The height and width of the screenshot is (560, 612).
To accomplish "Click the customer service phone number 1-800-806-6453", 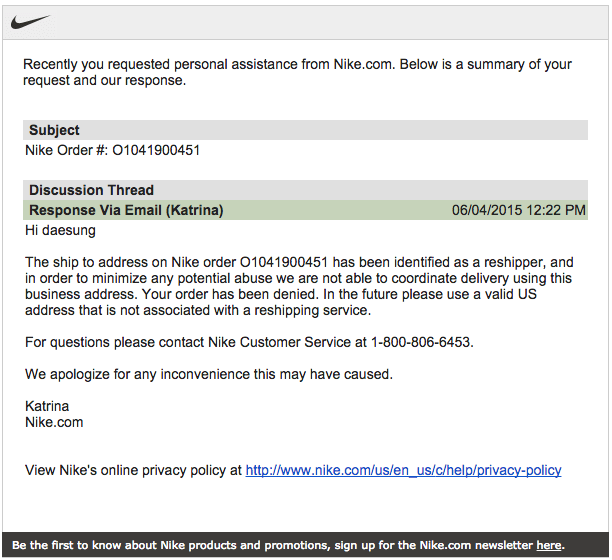I will point(420,342).
